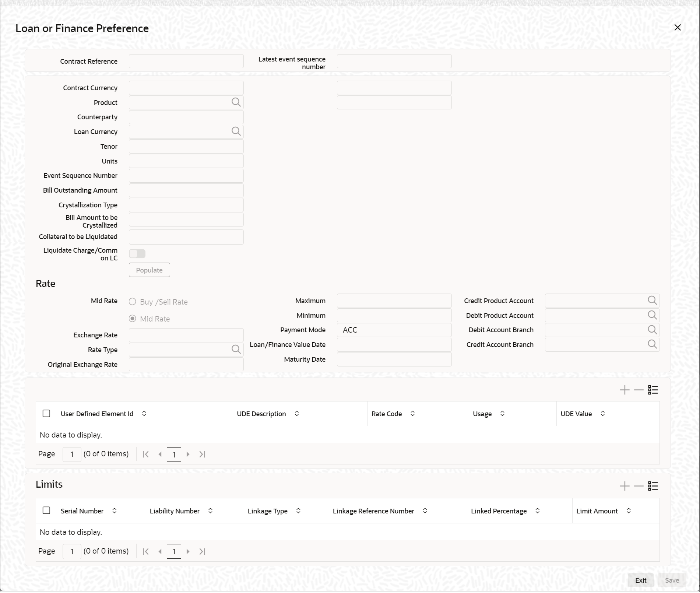Sort the Rate Code column
Image resolution: width=700 pixels, height=593 pixels.
coord(412,414)
